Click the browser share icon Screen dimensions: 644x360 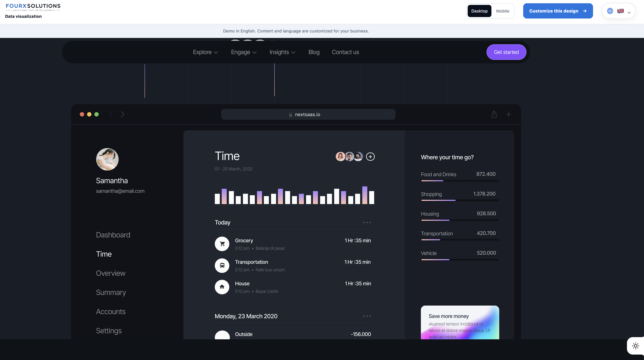tap(494, 114)
